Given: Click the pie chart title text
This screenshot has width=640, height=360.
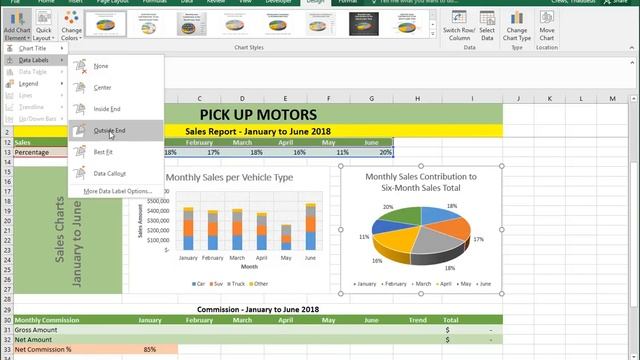Looking at the screenshot, I should tap(421, 182).
